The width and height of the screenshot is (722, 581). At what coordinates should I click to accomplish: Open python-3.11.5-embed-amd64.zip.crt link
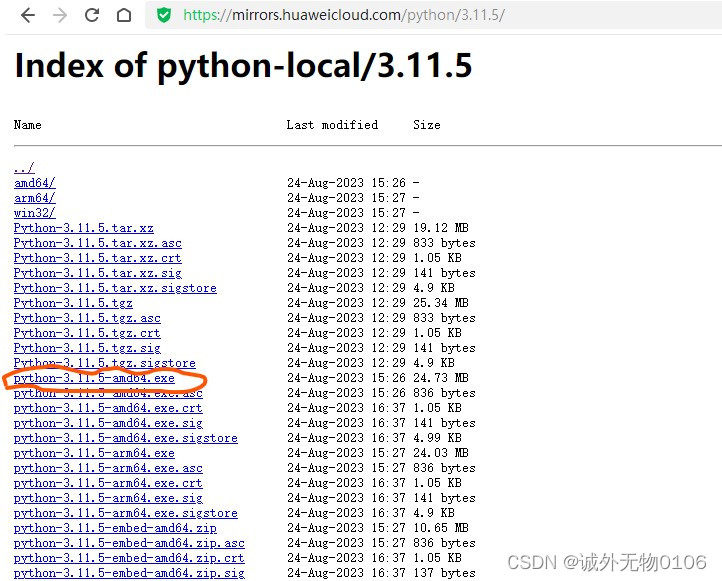(x=129, y=558)
